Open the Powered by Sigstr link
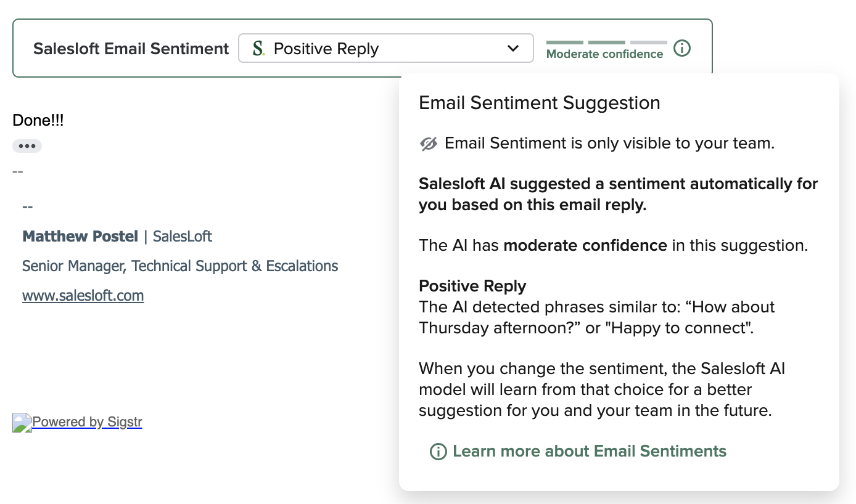The width and height of the screenshot is (856, 504). pyautogui.click(x=87, y=421)
